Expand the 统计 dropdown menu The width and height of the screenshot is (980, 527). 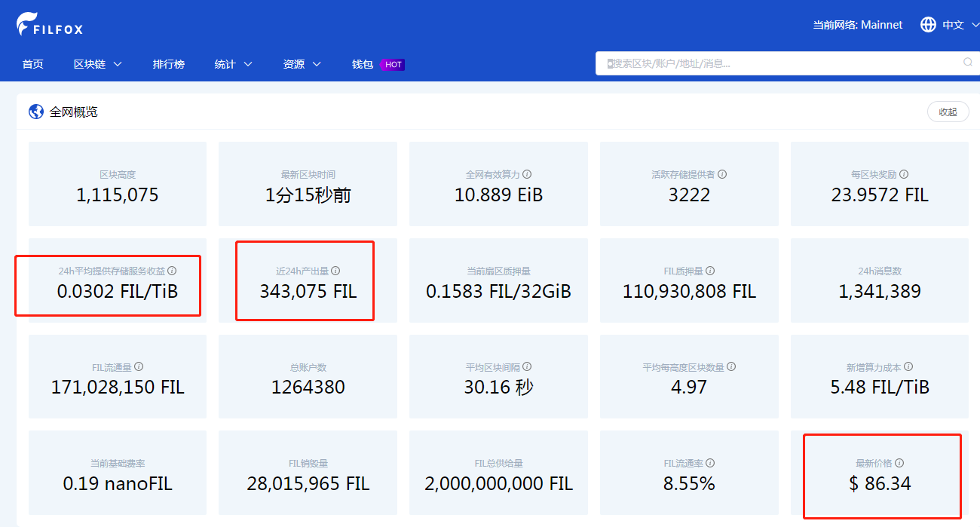click(233, 64)
